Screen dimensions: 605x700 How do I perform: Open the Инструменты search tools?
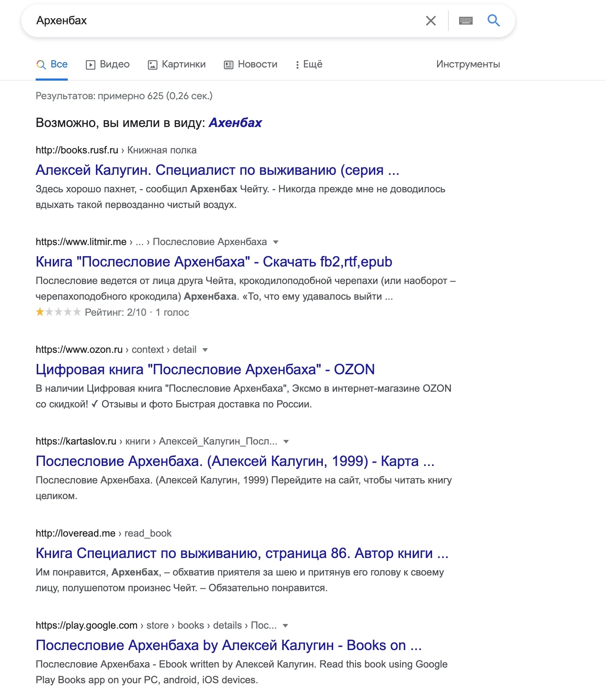click(468, 64)
